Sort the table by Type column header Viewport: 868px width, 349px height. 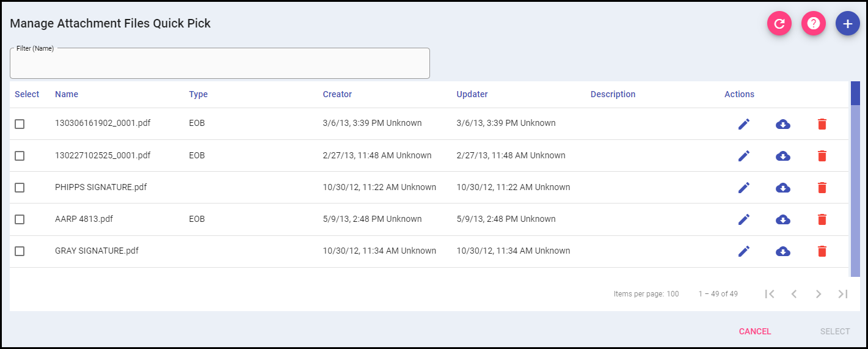[x=198, y=94]
